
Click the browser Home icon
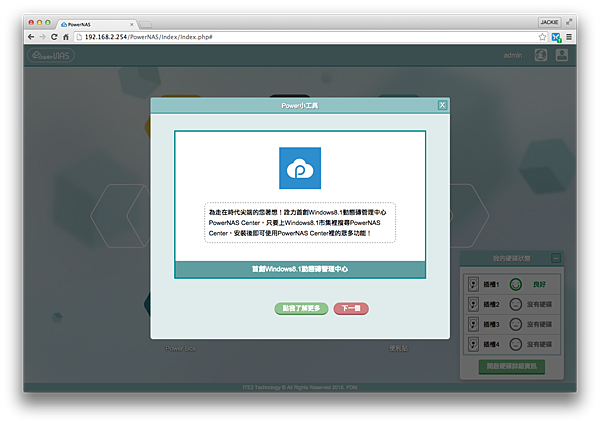[66, 37]
